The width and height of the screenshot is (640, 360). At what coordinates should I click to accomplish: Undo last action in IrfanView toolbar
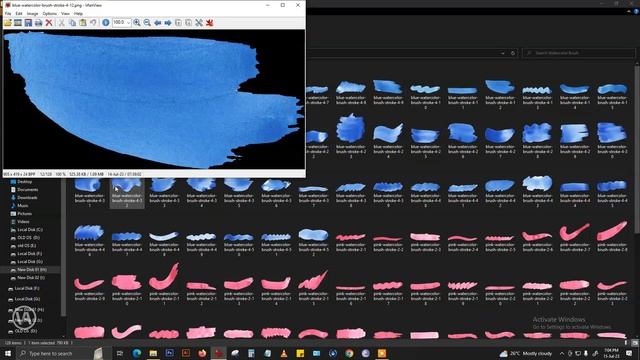point(93,23)
